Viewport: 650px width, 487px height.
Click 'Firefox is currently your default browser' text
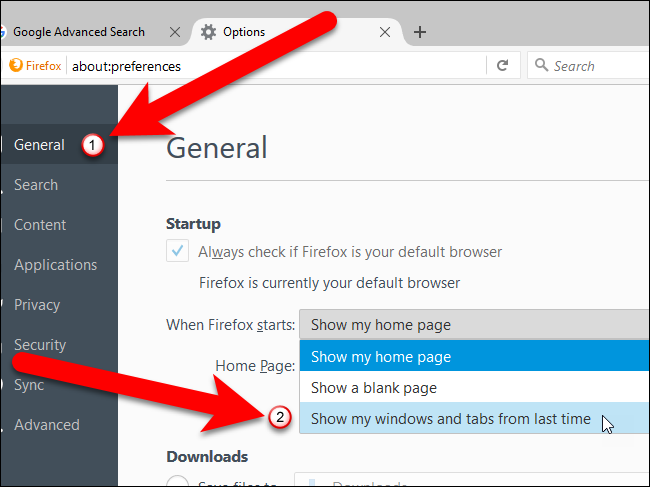(x=330, y=283)
